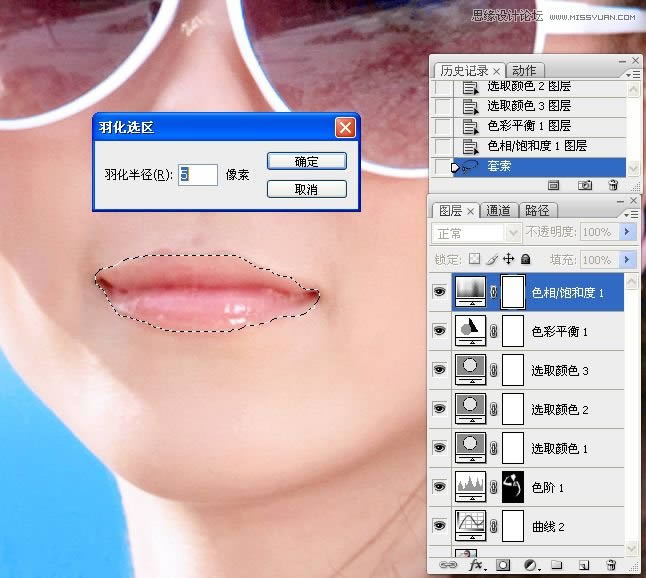Create new adjustment layer icon

tap(531, 565)
